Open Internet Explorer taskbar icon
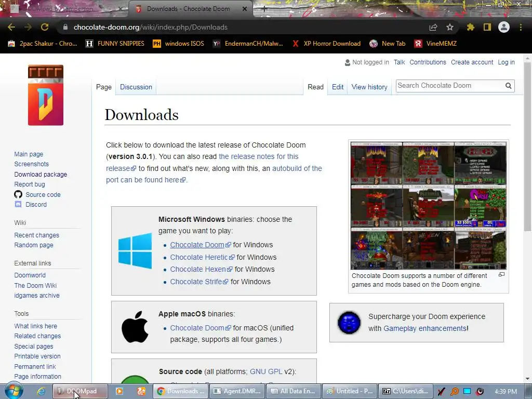This screenshot has height=399, width=532. 41,391
